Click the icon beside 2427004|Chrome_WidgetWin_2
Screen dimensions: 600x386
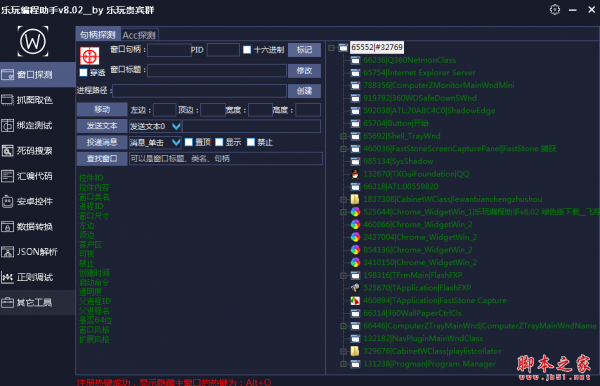pos(355,237)
